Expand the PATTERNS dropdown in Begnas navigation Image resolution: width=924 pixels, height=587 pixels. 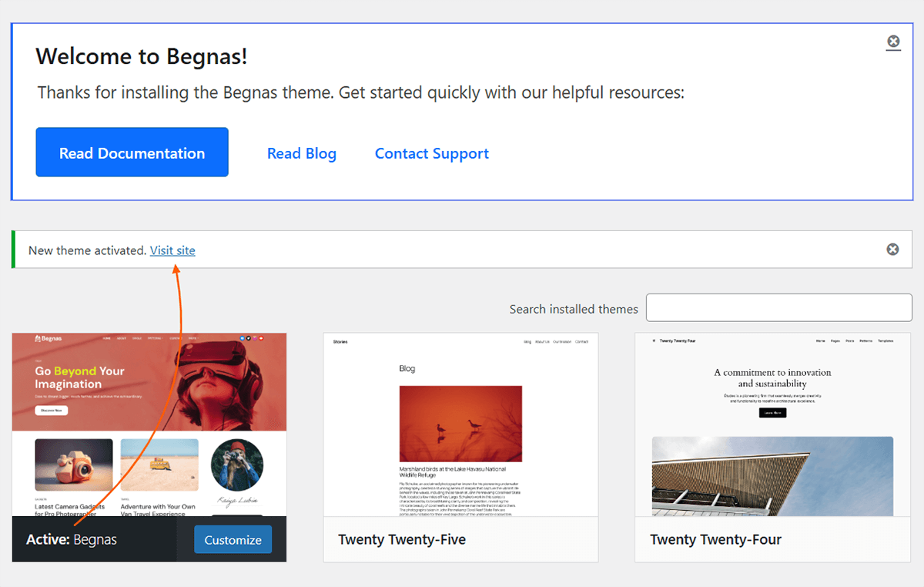pos(156,338)
